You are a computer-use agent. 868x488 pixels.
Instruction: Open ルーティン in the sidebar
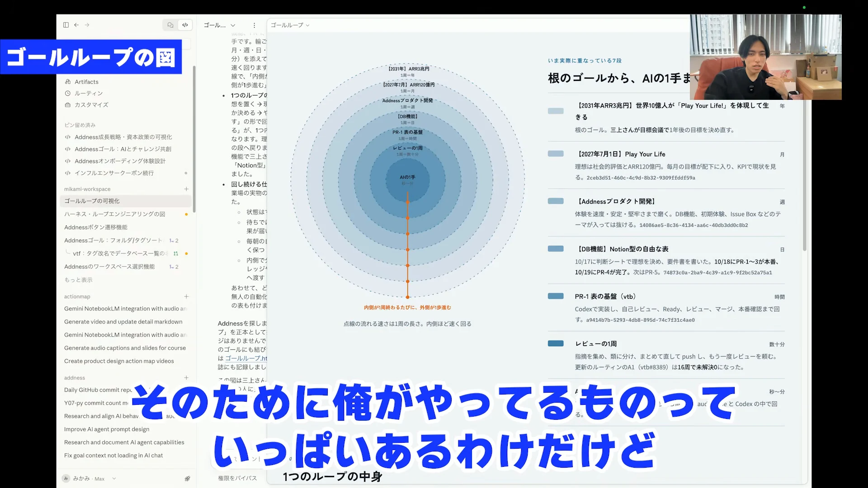pos(89,93)
